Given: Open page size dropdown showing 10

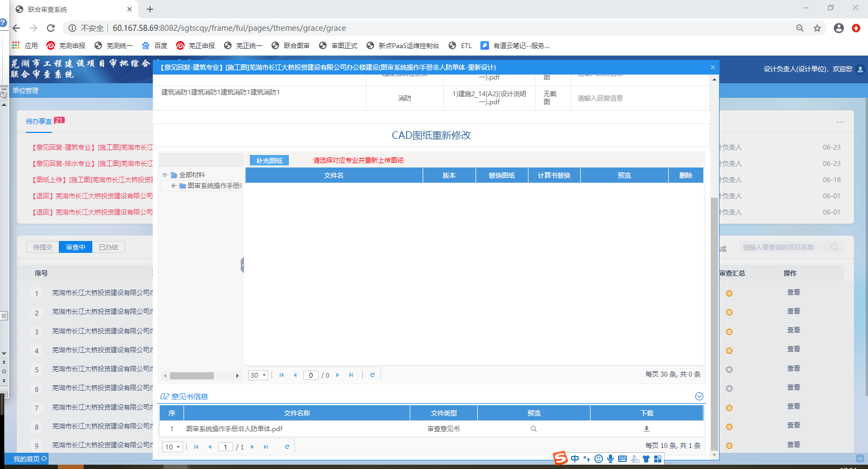Looking at the screenshot, I should [x=173, y=447].
